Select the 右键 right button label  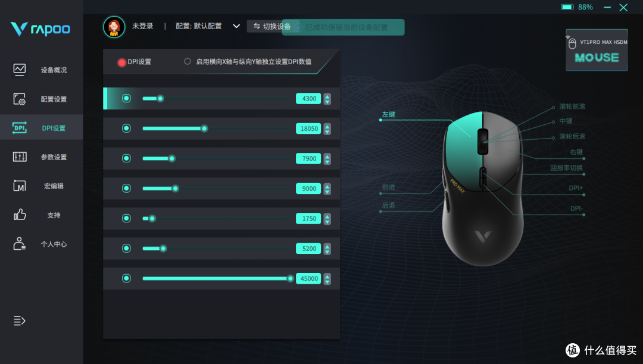click(x=576, y=152)
